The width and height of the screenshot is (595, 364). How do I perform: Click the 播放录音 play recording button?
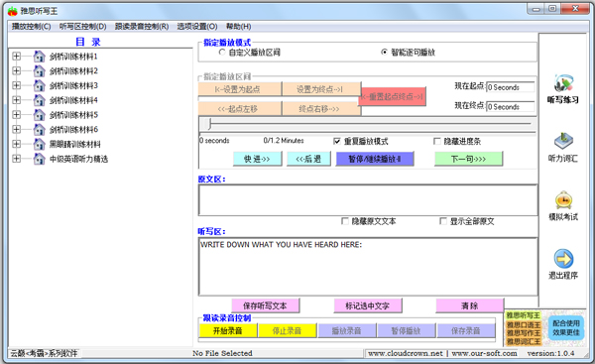click(x=347, y=330)
